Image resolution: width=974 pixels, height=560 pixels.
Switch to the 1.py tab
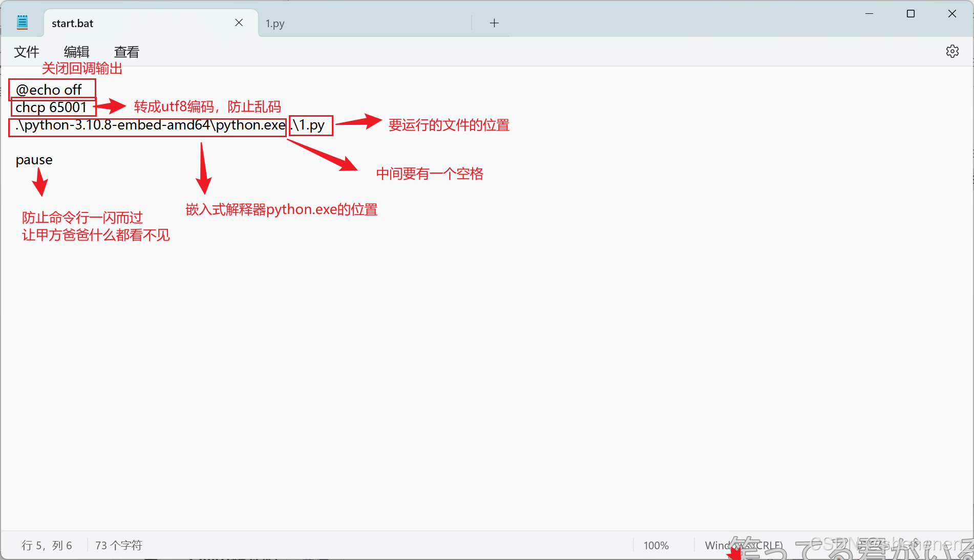pyautogui.click(x=275, y=23)
